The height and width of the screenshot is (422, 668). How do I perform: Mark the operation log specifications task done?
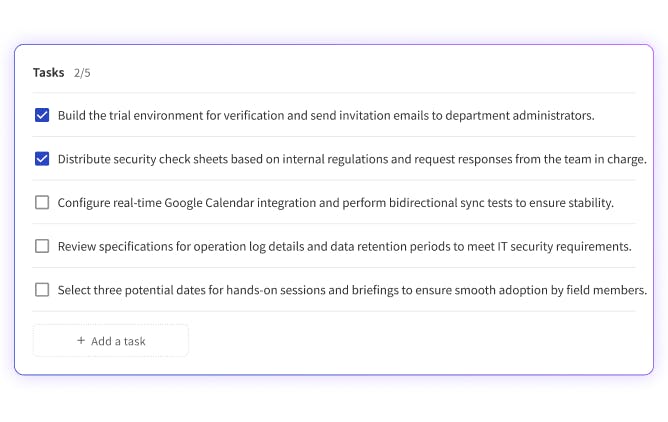coord(42,246)
